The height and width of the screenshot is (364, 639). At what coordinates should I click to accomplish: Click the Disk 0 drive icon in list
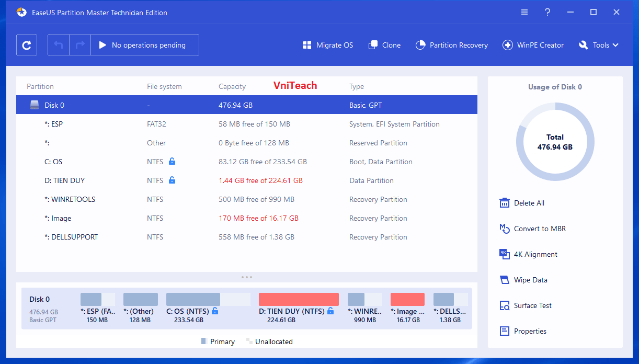tap(35, 105)
